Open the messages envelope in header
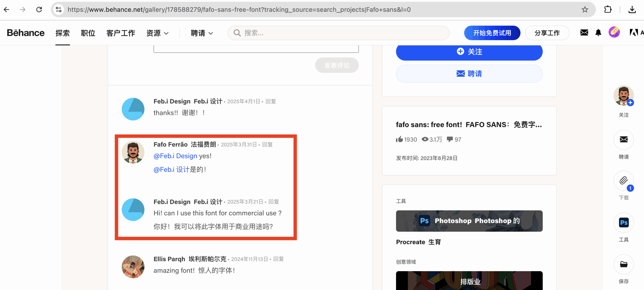644x290 pixels. coord(584,32)
